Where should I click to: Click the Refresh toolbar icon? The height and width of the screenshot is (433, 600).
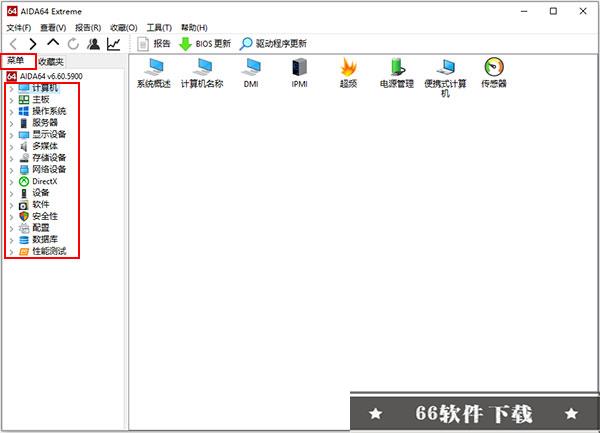[x=73, y=44]
